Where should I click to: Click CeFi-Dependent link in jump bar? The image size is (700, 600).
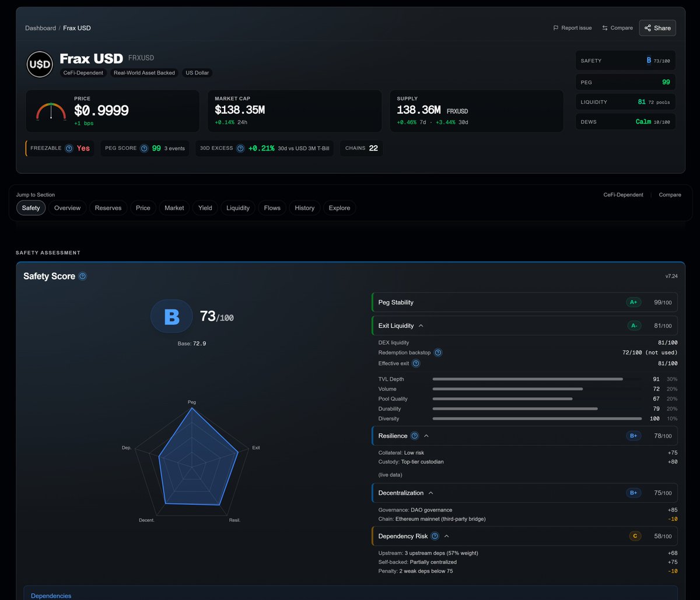pos(623,195)
